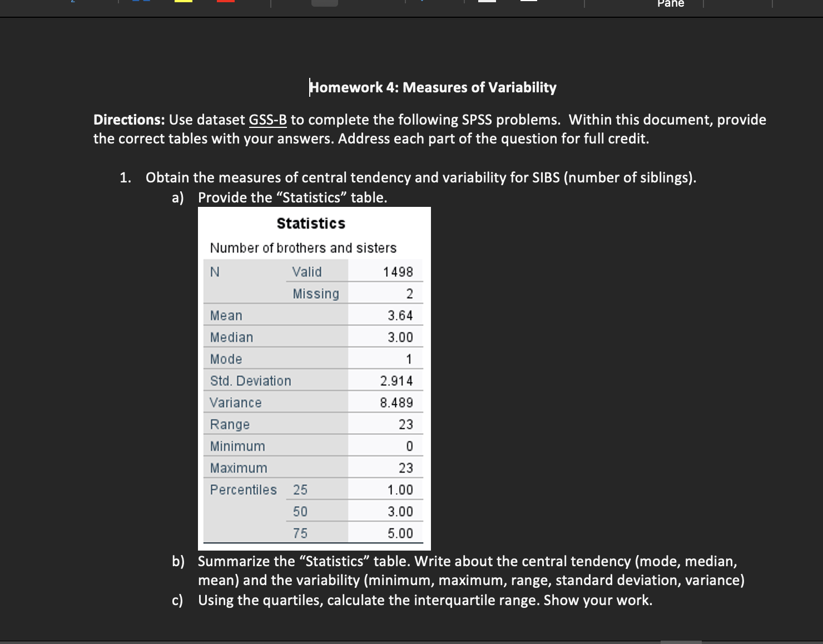Click the Navigation Pane button
823x644 pixels.
(x=671, y=3)
